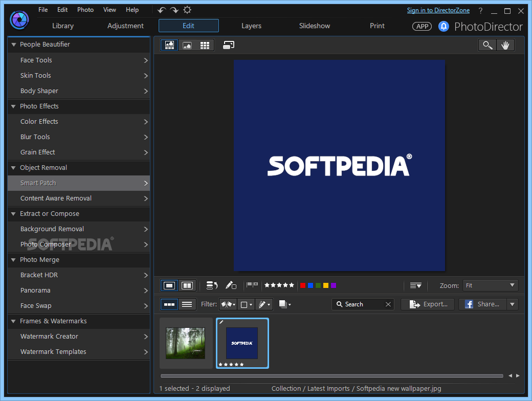Switch browser to list view
The width and height of the screenshot is (532, 401).
187,304
